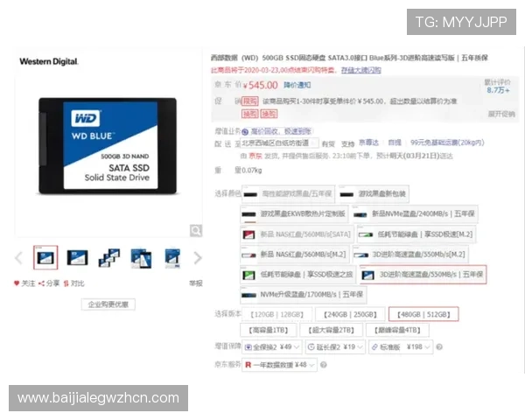Click 自提 pickup link
This screenshot has height=420, width=525.
click(x=395, y=143)
